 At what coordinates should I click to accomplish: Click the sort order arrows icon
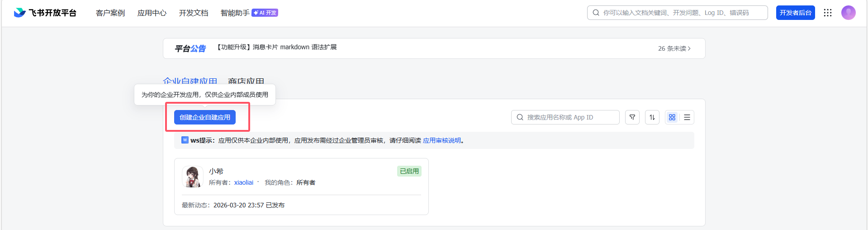coord(652,117)
